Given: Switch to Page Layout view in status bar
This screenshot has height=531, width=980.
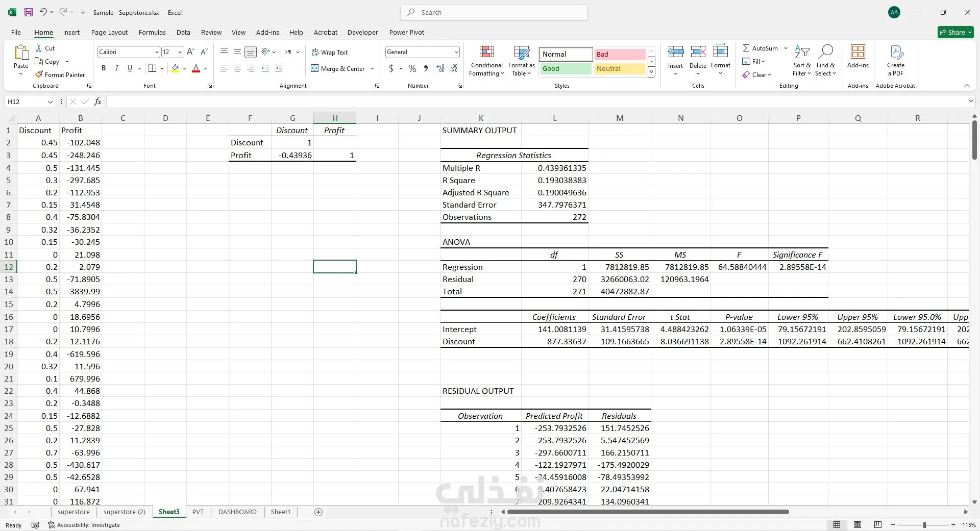Looking at the screenshot, I should tap(857, 525).
